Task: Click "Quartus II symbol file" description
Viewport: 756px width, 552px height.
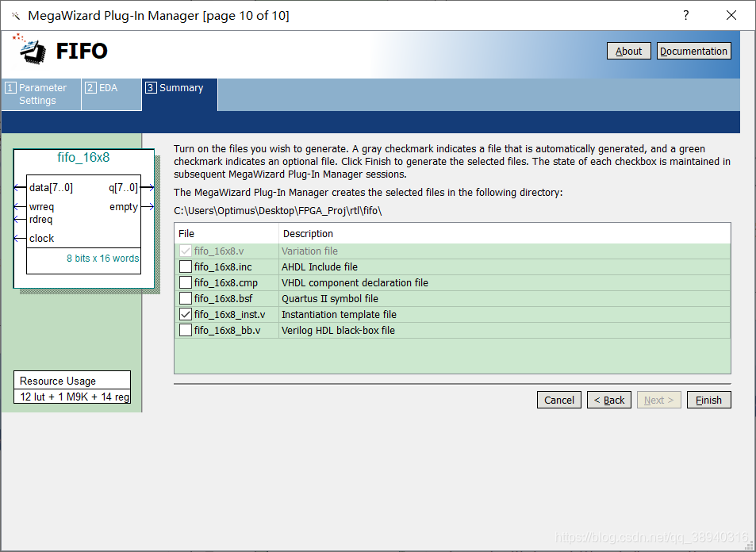Action: [330, 298]
